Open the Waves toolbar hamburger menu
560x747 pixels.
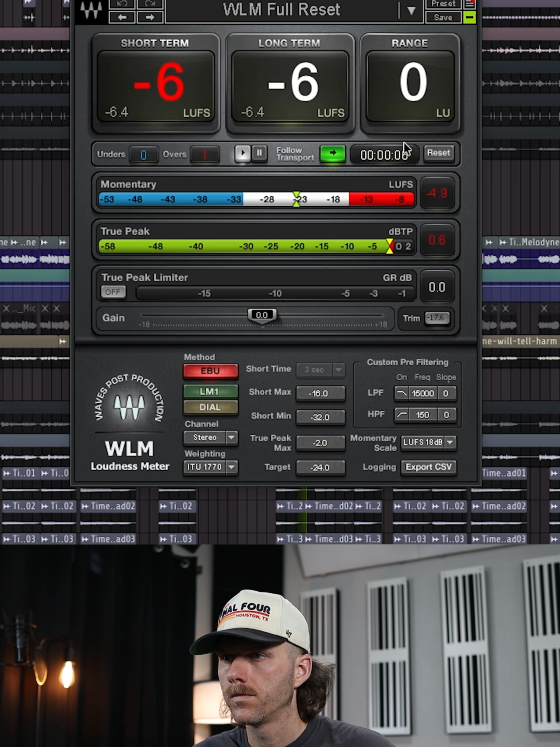[x=469, y=4]
